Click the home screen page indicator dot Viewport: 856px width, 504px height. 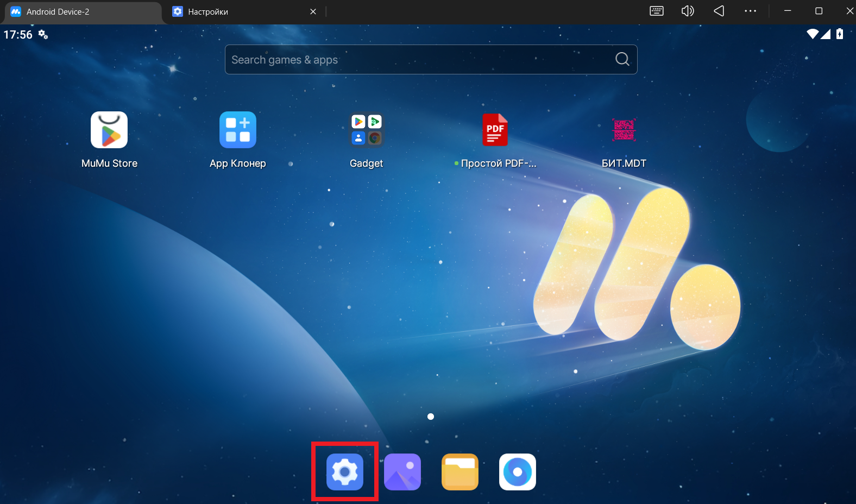431,417
